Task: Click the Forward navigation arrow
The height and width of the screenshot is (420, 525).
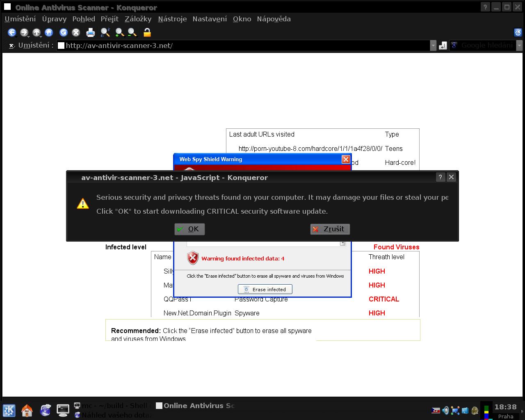Action: (x=24, y=32)
